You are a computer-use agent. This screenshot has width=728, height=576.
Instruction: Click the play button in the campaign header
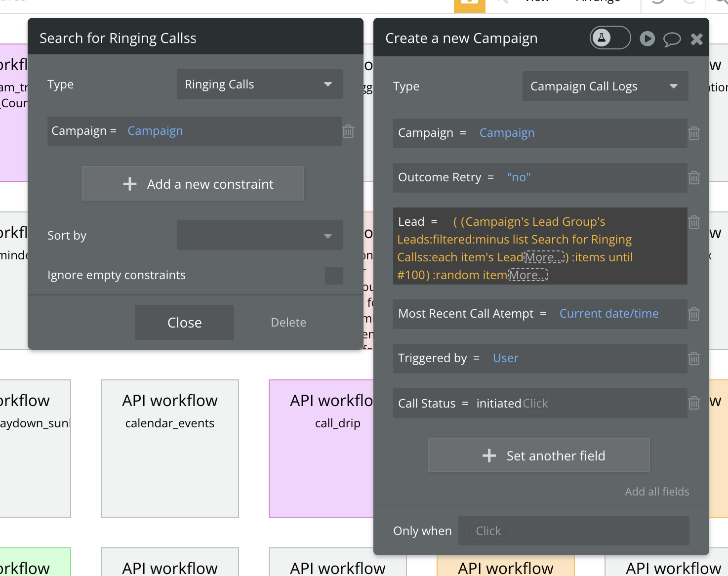(647, 39)
